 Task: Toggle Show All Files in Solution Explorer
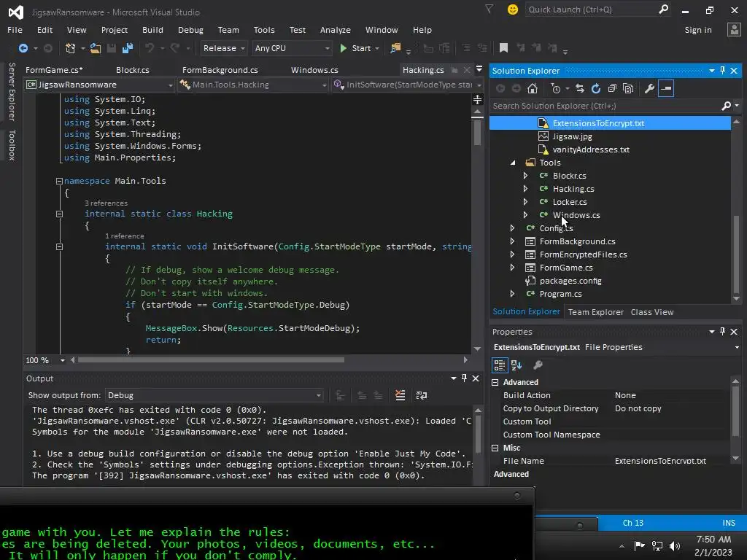[x=628, y=88]
